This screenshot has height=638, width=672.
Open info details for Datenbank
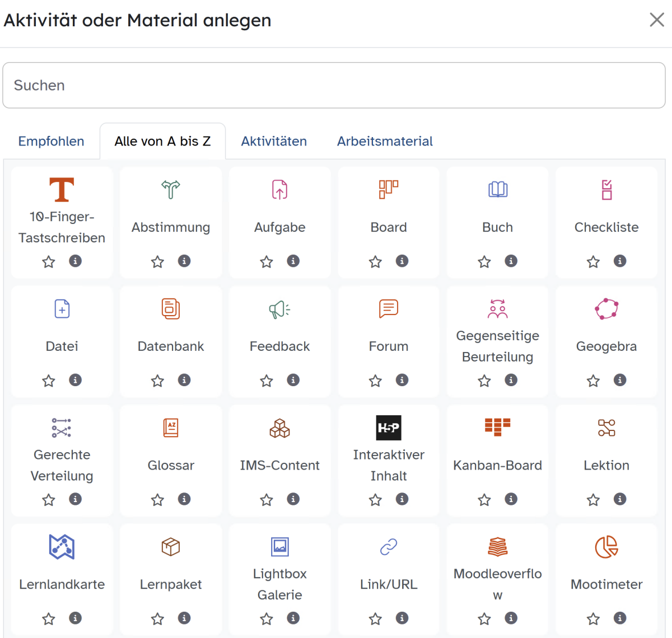(x=184, y=380)
